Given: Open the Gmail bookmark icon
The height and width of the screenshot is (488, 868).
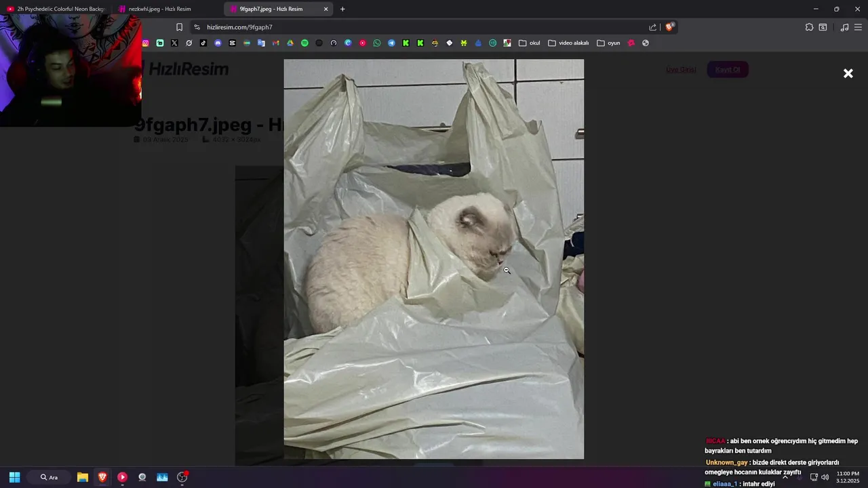Looking at the screenshot, I should (x=276, y=43).
